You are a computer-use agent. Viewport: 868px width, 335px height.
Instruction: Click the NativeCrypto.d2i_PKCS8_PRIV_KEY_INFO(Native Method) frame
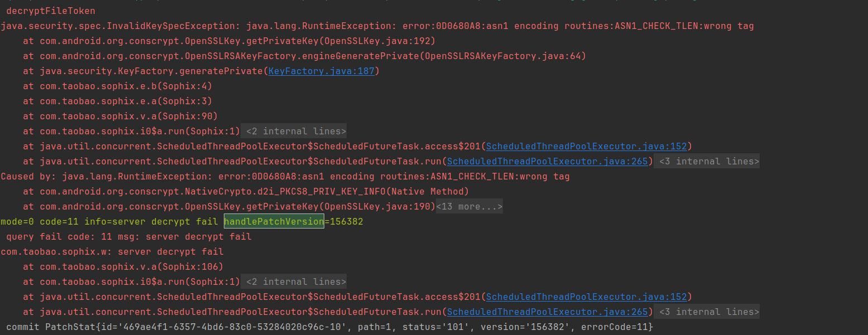click(x=246, y=191)
